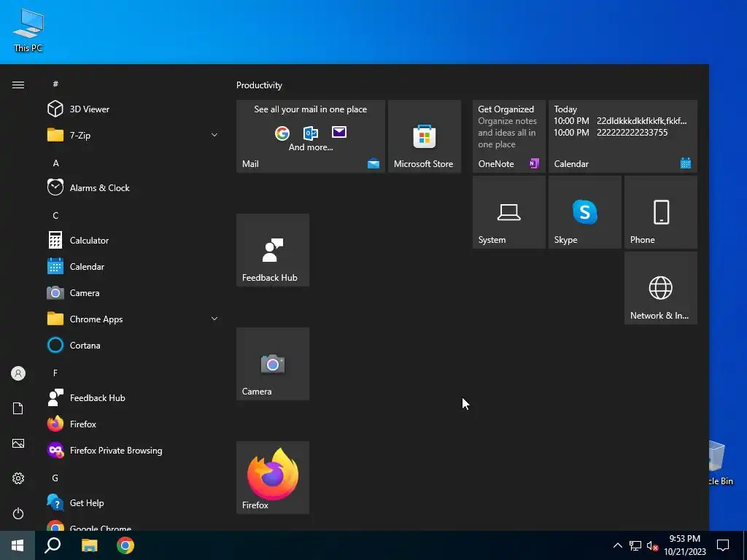Open the Microsoft Store tile
747x560 pixels.
[x=425, y=136]
